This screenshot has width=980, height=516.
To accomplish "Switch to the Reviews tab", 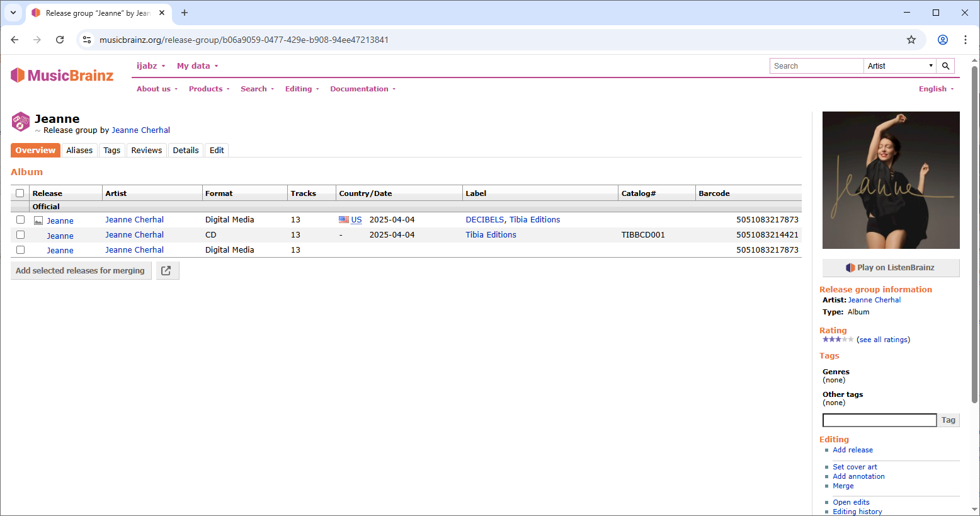I will 147,150.
